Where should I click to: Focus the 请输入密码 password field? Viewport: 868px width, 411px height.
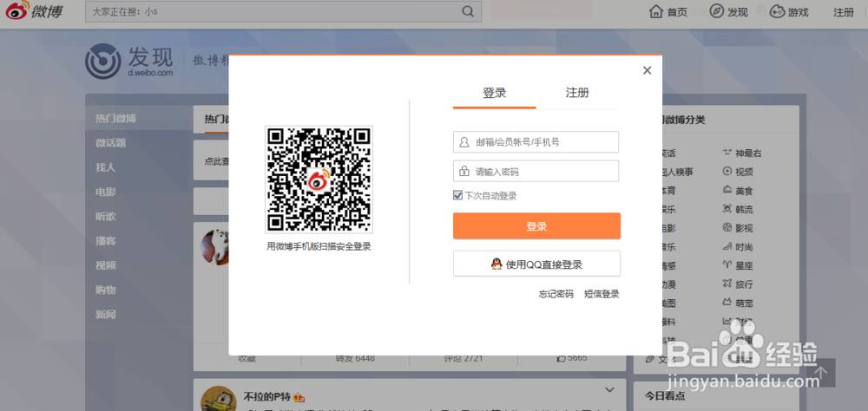click(x=536, y=172)
